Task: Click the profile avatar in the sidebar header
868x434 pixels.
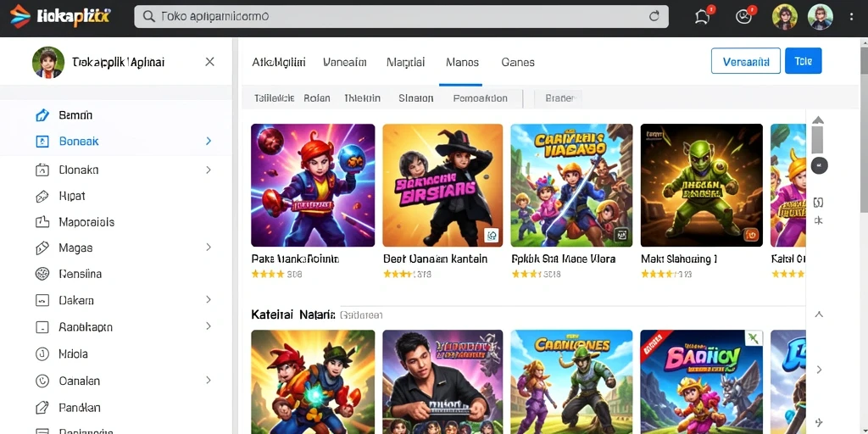Action: click(48, 62)
